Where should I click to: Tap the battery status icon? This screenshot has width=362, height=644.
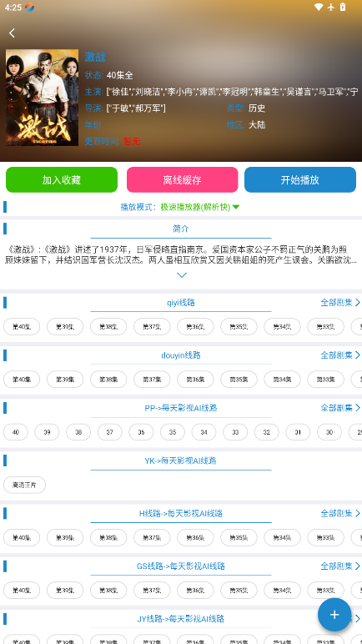pos(343,7)
